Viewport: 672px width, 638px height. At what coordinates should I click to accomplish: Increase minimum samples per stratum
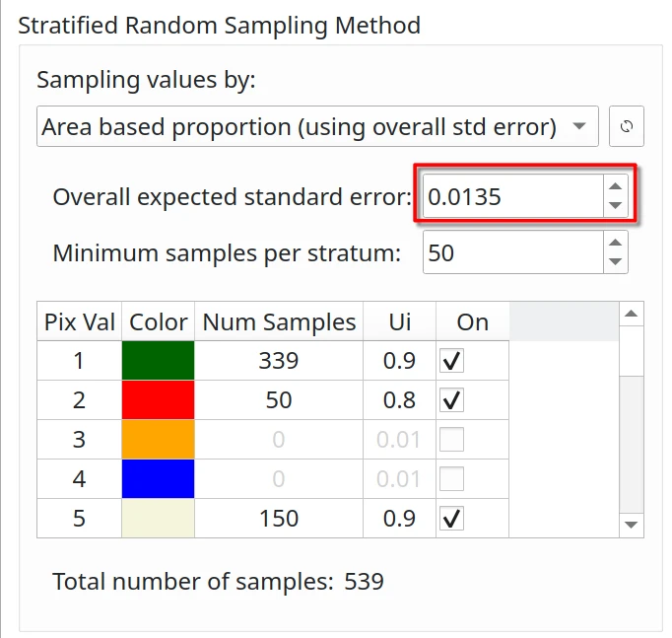pos(615,244)
